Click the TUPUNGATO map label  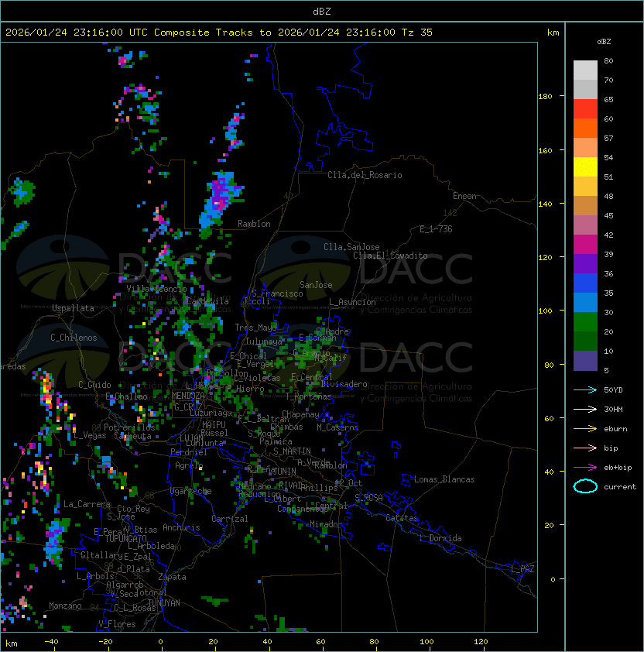pyautogui.click(x=125, y=539)
